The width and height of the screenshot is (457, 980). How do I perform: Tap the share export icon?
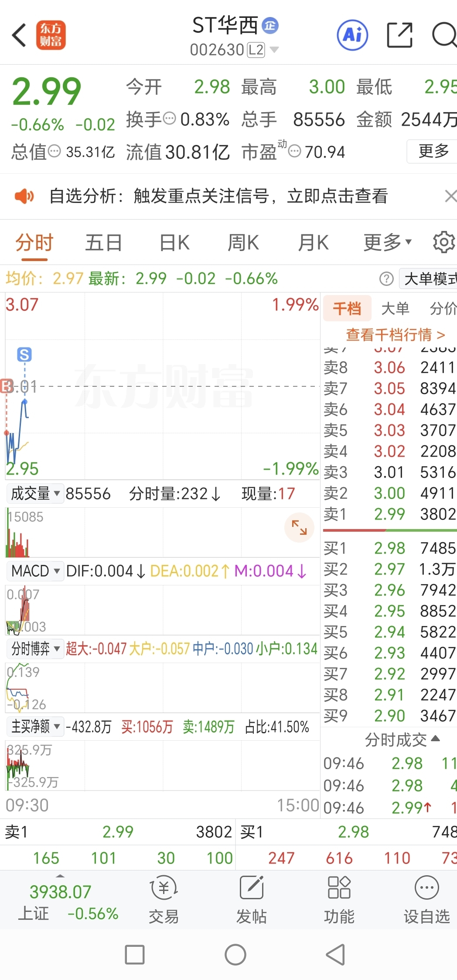[400, 35]
